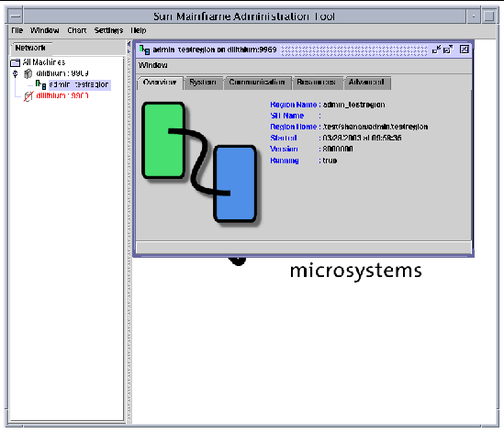The image size is (504, 433).
Task: Select admin_testregion tree entry
Action: click(x=79, y=84)
